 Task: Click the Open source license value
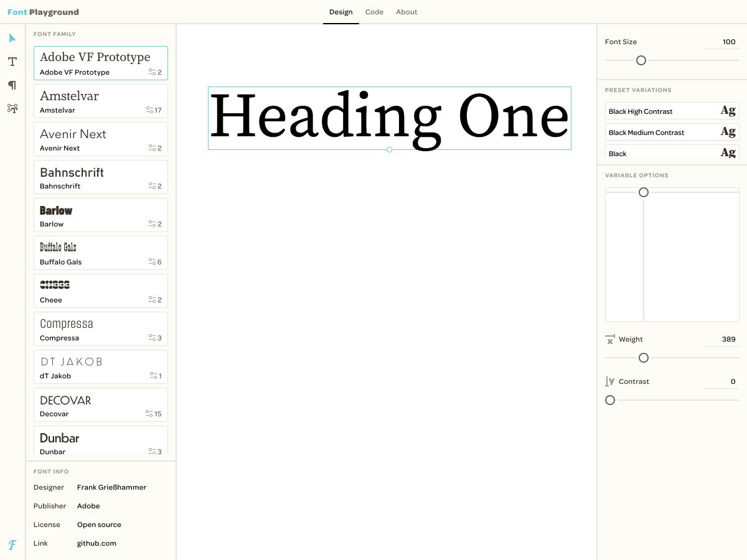99,525
